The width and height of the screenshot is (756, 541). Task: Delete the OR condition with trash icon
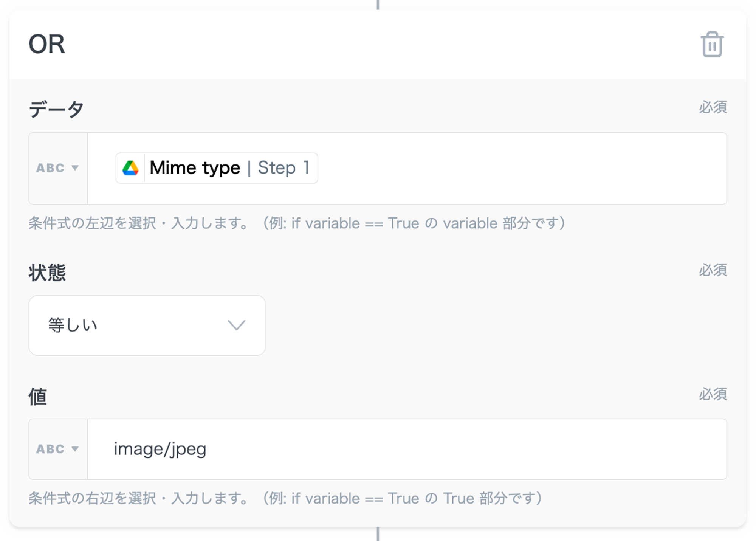pos(712,45)
